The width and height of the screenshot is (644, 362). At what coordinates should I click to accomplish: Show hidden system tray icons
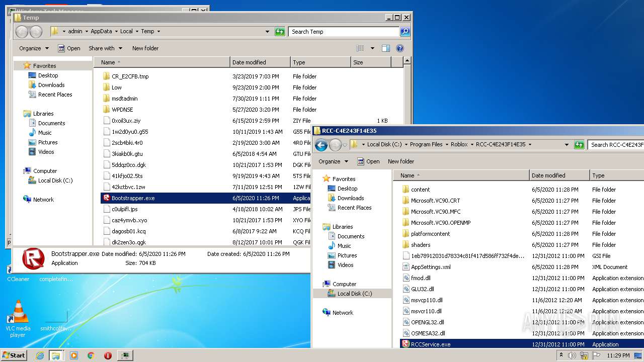[x=561, y=355]
